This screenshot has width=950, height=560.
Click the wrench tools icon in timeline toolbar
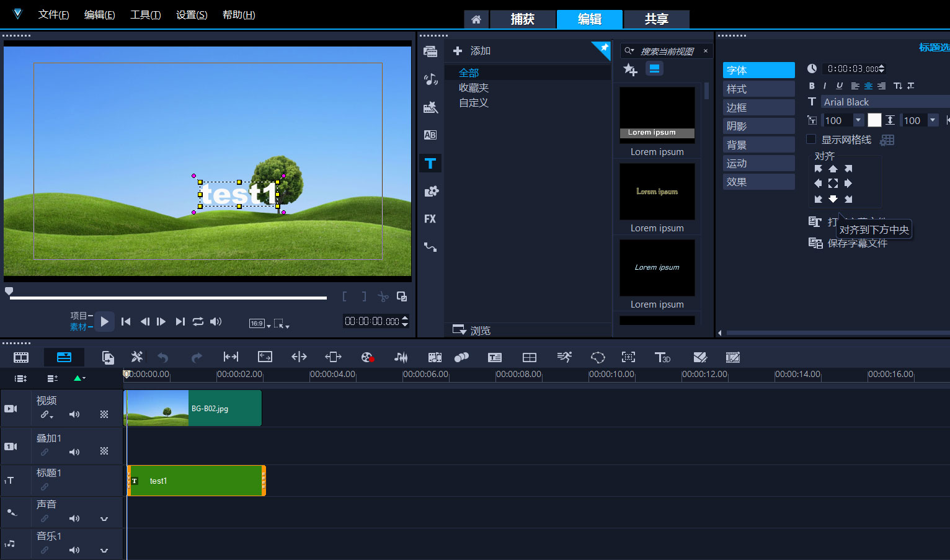coord(137,357)
